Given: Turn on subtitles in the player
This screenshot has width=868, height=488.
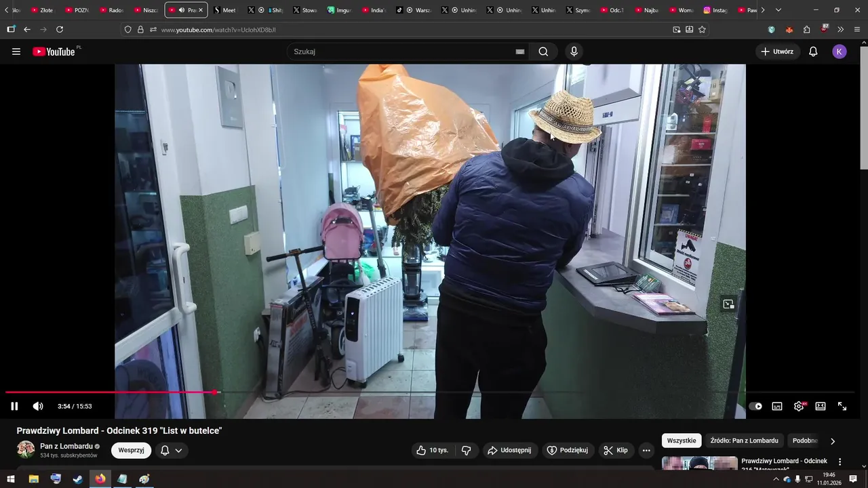Looking at the screenshot, I should 777,406.
